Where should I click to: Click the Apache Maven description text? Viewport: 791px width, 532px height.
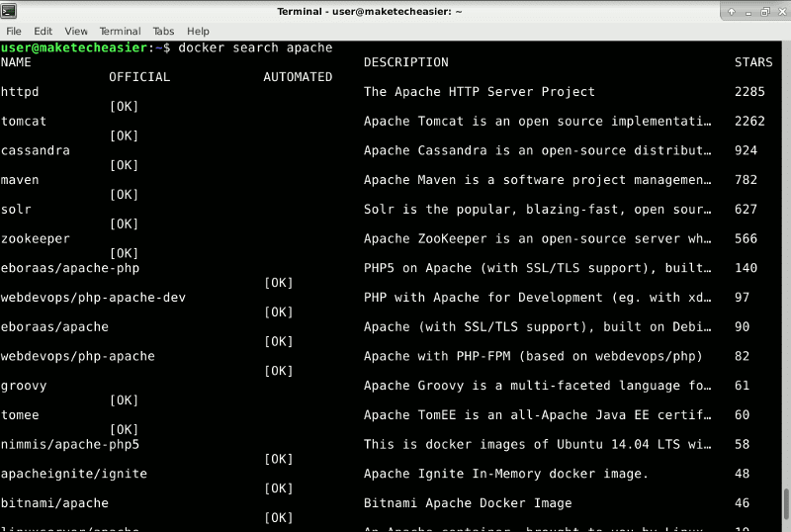click(x=537, y=180)
